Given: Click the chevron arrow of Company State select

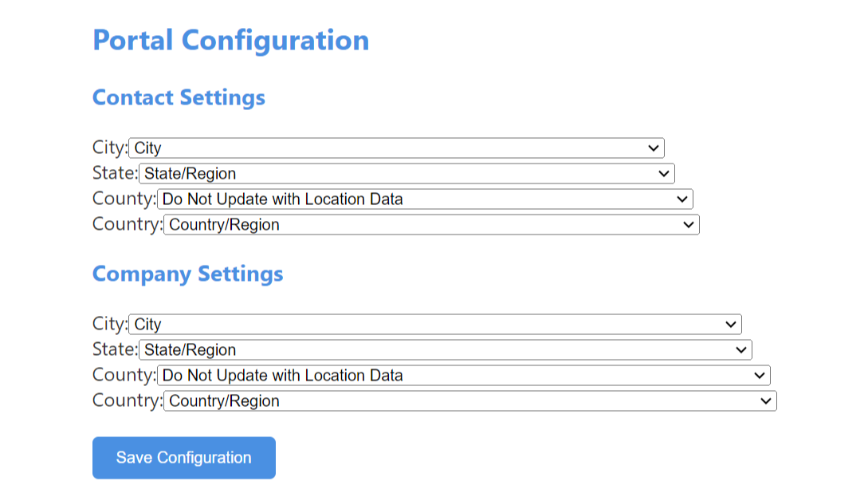Looking at the screenshot, I should click(x=741, y=349).
